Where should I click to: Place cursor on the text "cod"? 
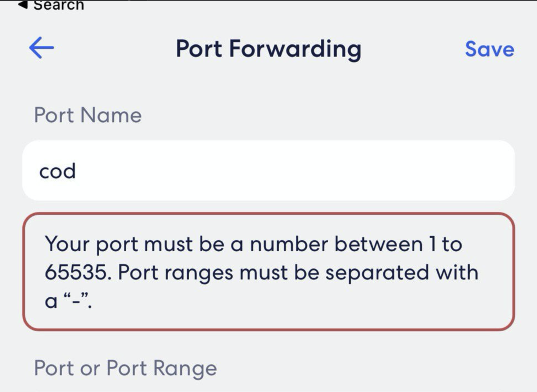tap(57, 171)
